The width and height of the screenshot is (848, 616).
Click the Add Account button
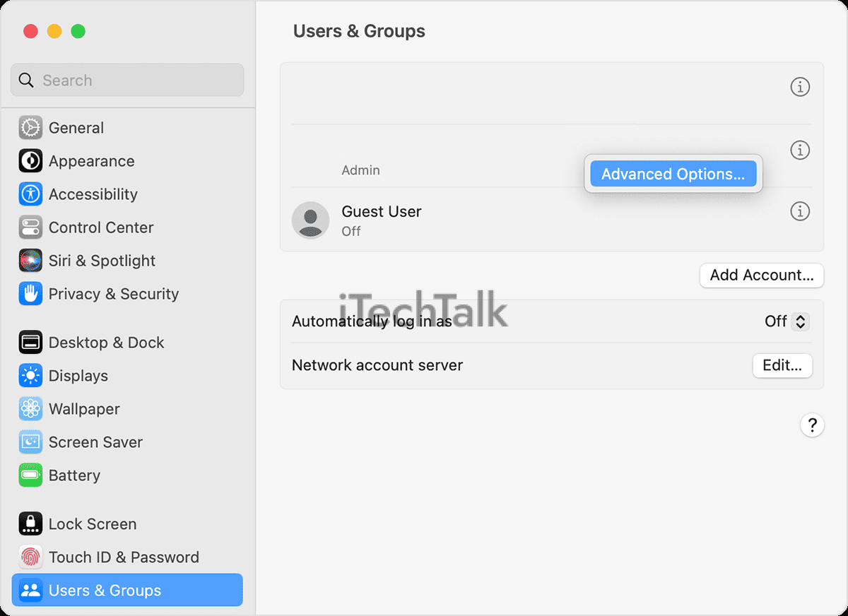click(761, 276)
